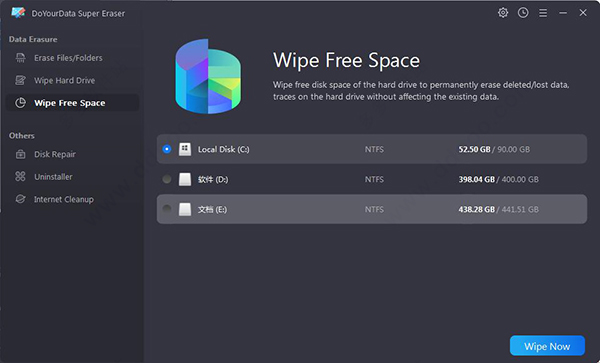Select the Local Disk (C:) radio button

[167, 149]
